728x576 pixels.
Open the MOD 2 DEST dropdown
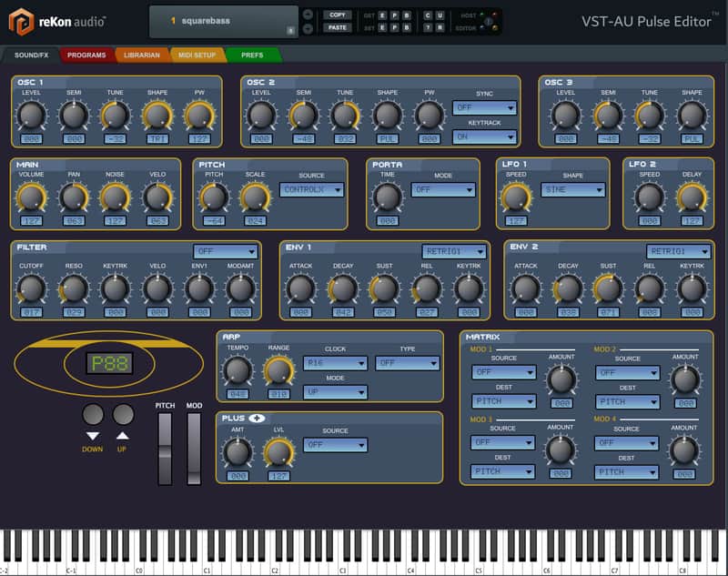[628, 402]
